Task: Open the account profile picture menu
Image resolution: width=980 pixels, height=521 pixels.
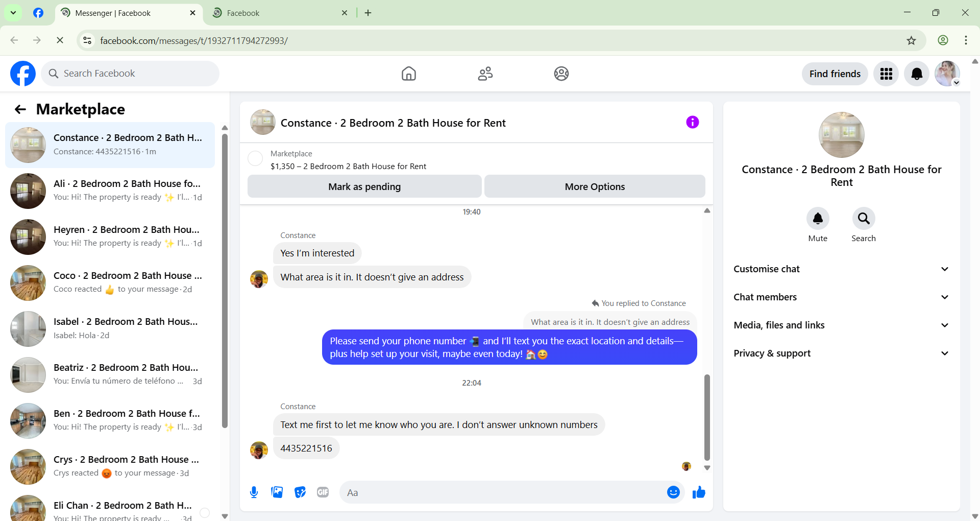Action: (947, 74)
